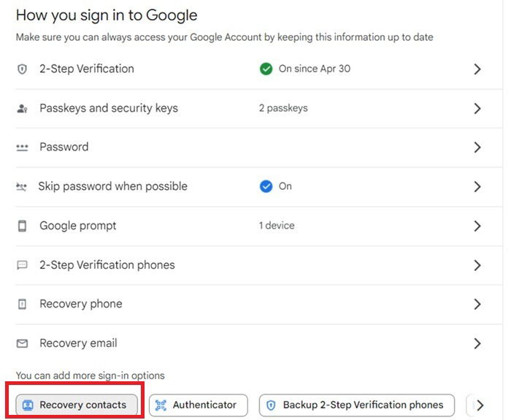Click the Recovery email envelope icon
Image resolution: width=511 pixels, height=420 pixels.
pyautogui.click(x=22, y=343)
